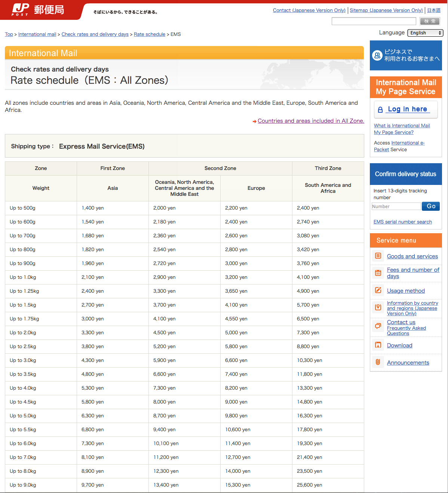Image resolution: width=448 pixels, height=493 pixels.
Task: Click the business customers person icon
Action: pyautogui.click(x=377, y=55)
